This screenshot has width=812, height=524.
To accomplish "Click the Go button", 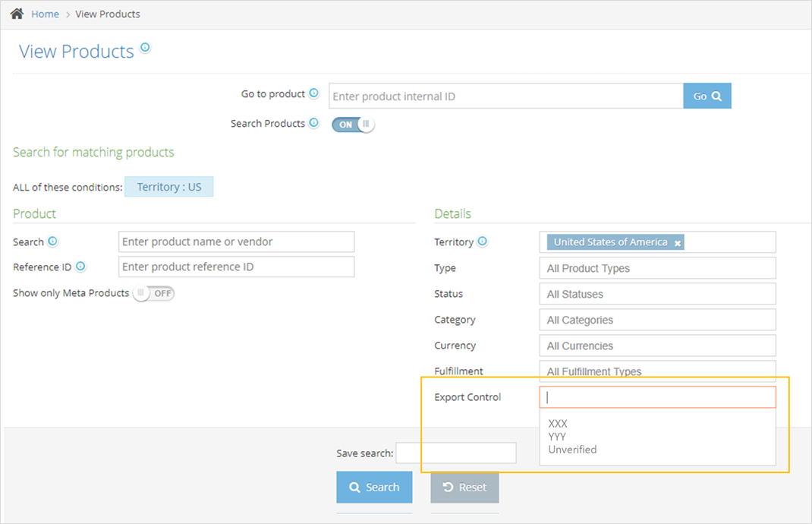I will [x=707, y=96].
